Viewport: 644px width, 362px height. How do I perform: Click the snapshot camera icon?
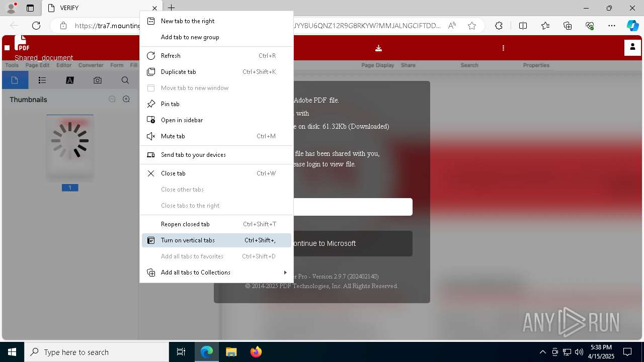coord(98,80)
